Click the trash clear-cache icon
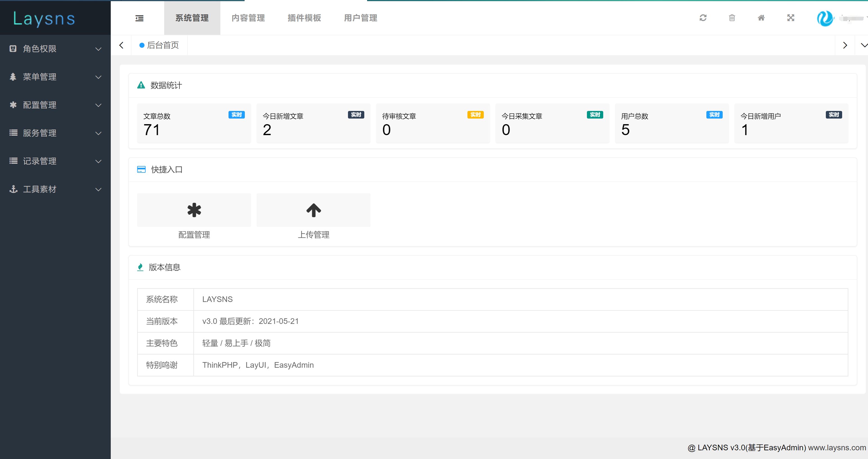Image resolution: width=868 pixels, height=459 pixels. 732,18
